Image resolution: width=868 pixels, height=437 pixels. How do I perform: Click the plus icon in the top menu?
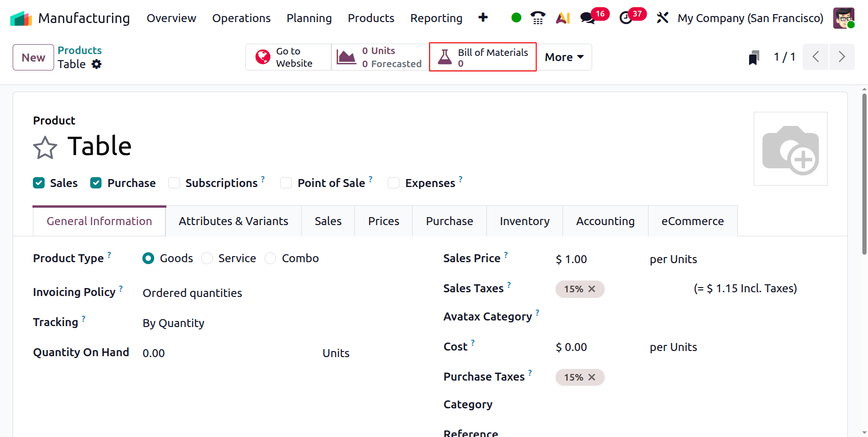483,18
